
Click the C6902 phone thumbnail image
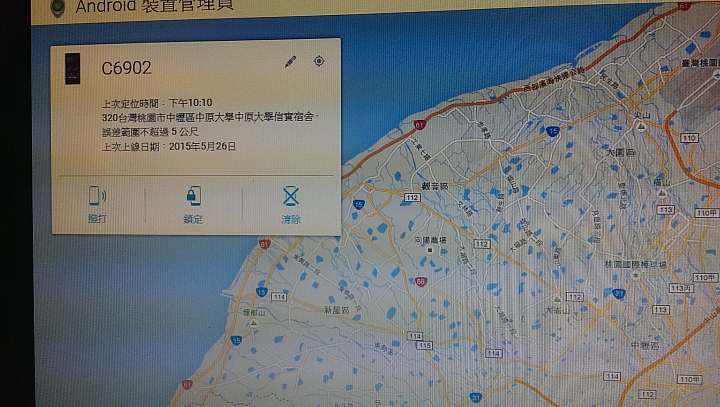point(73,68)
